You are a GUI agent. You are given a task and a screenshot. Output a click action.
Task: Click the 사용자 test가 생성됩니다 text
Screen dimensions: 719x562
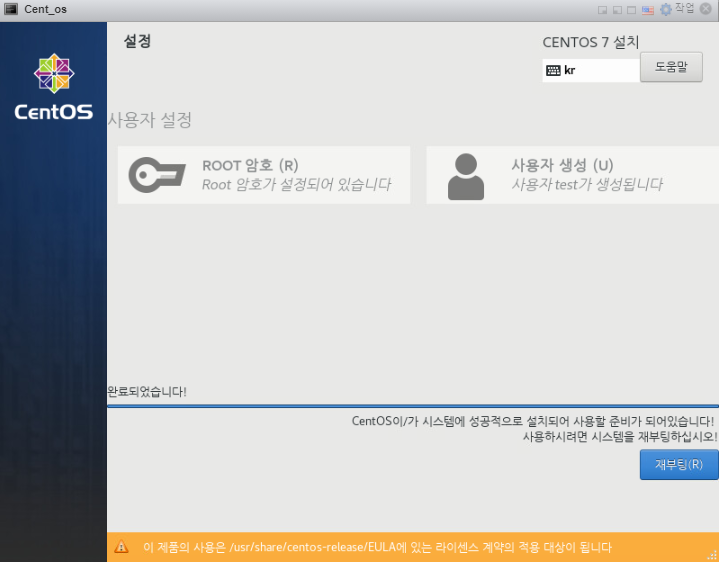(x=587, y=184)
